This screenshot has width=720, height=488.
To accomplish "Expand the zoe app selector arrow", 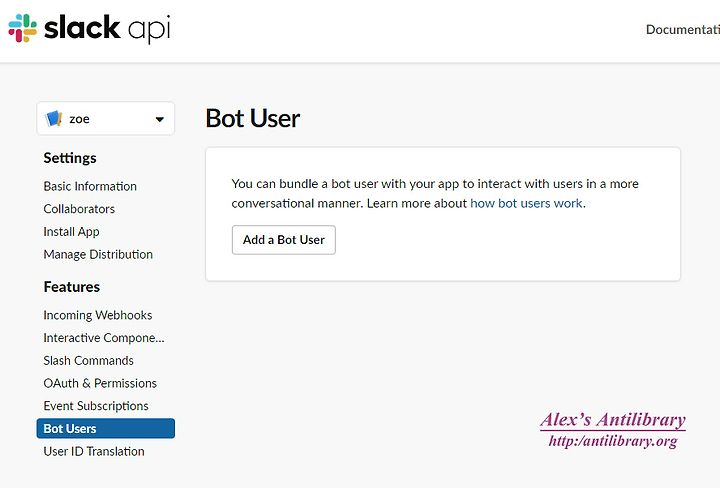I will (x=159, y=119).
